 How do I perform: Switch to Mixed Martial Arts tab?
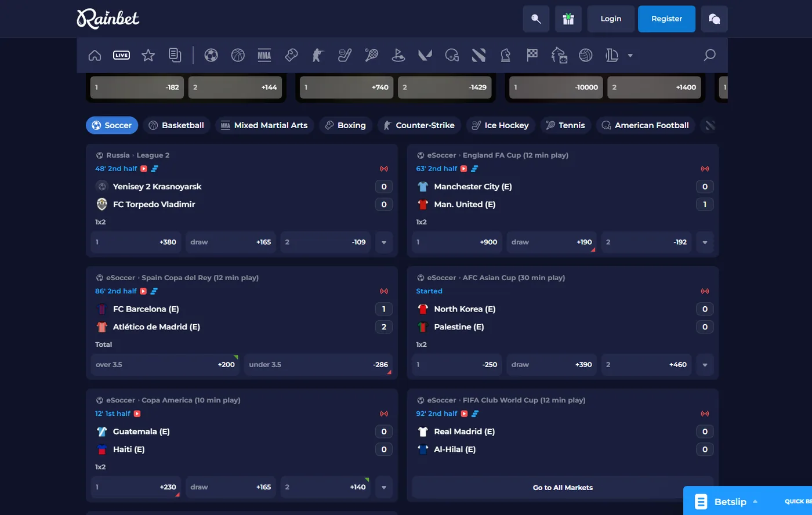click(264, 125)
